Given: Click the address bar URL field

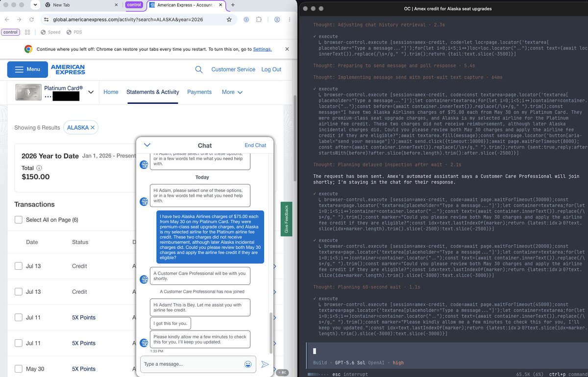Looking at the screenshot, I should (138, 20).
